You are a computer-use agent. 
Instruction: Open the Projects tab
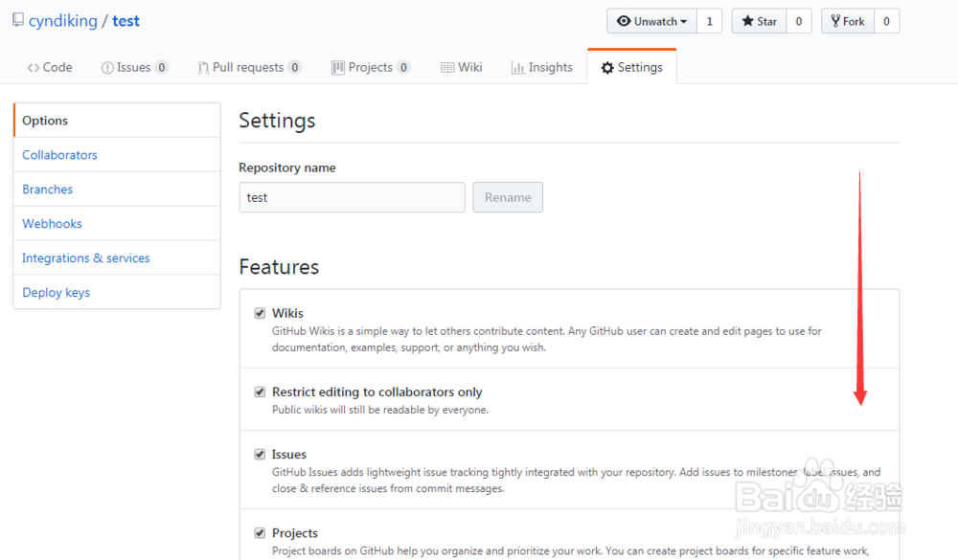[370, 67]
